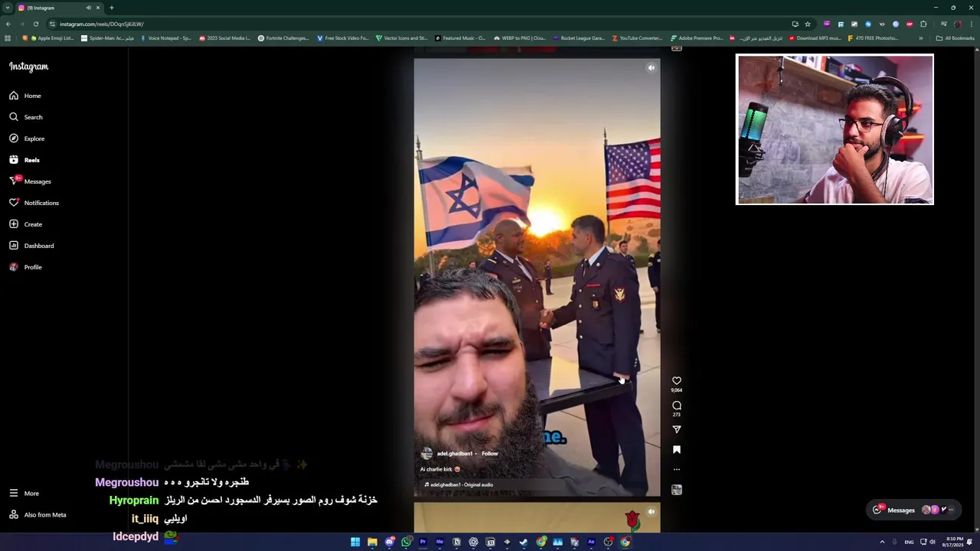Open Notifications panel
Screen dimensions: 980x551
(x=34, y=203)
